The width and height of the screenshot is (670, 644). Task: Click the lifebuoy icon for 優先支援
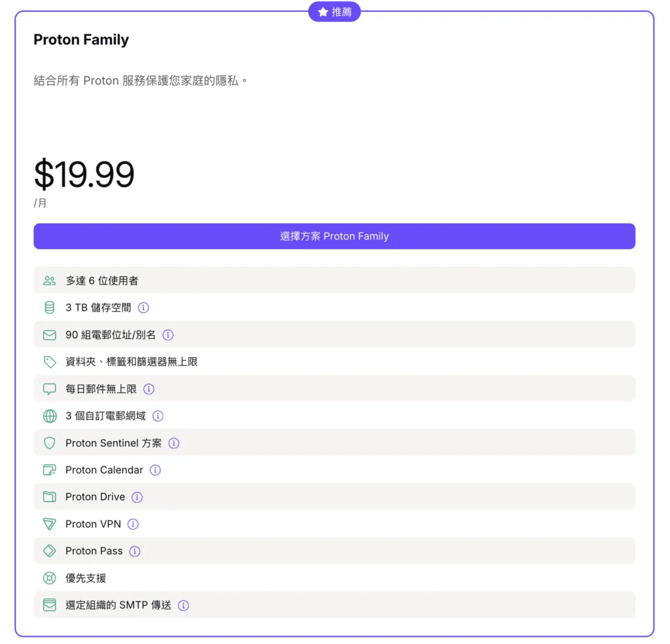[x=49, y=579]
